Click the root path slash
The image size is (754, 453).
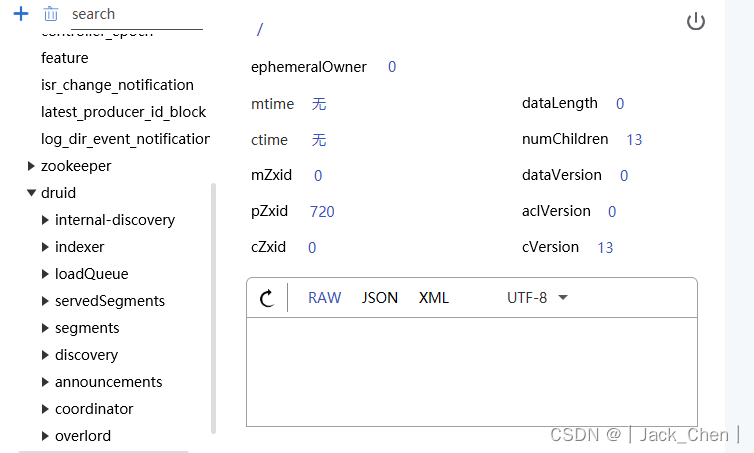point(260,30)
